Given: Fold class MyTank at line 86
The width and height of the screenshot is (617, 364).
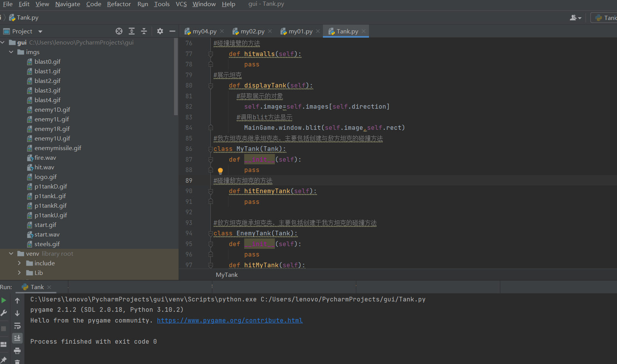Looking at the screenshot, I should tap(210, 149).
